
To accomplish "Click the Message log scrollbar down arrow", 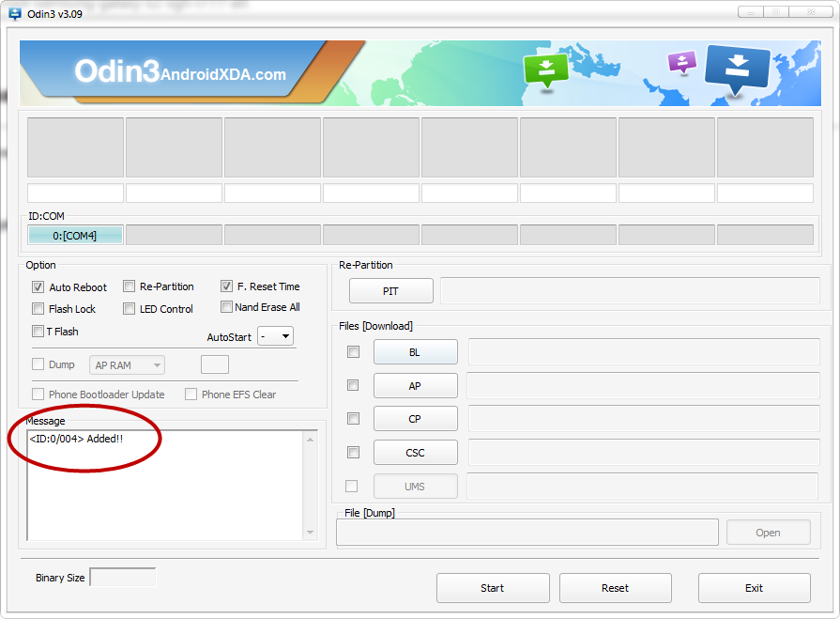I will pyautogui.click(x=311, y=533).
